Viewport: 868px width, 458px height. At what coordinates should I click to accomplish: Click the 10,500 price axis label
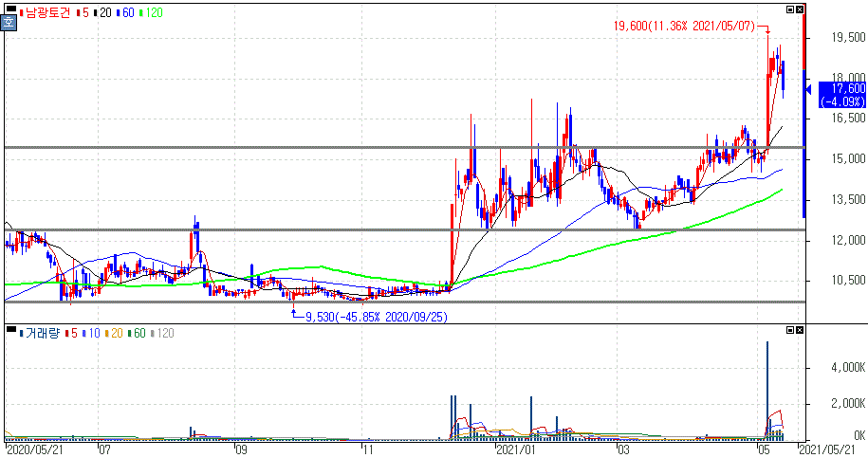point(849,281)
